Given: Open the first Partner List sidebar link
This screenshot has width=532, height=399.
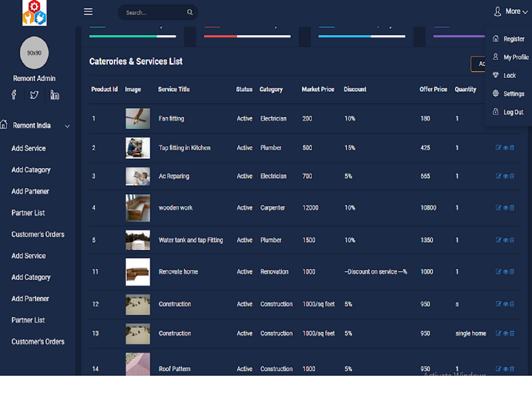Looking at the screenshot, I should 28,213.
